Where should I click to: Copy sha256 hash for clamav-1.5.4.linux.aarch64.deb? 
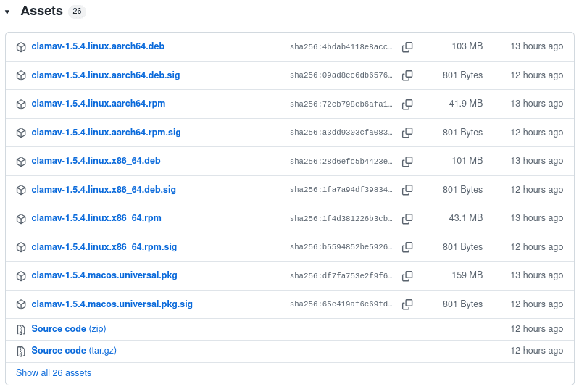pos(407,47)
